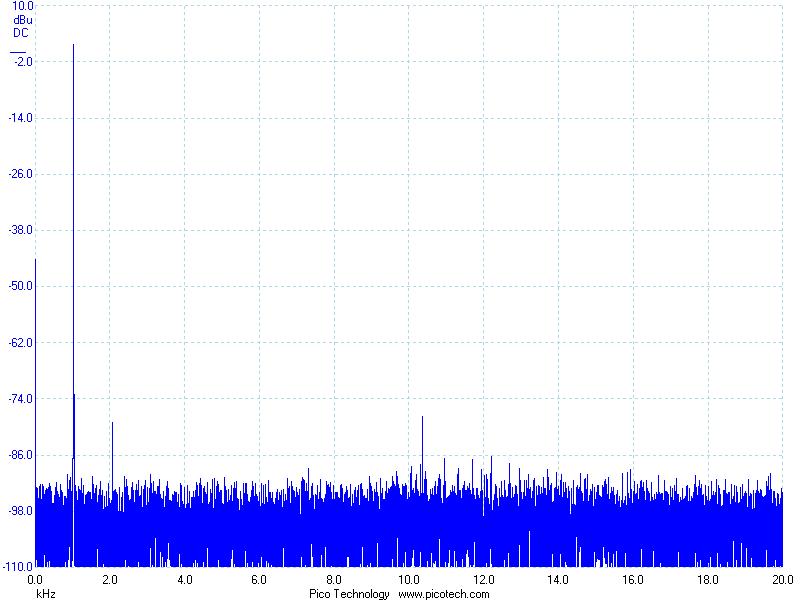Click the Pico Technology caption text
Image resolution: width=800 pixels, height=600 pixels.
349,594
